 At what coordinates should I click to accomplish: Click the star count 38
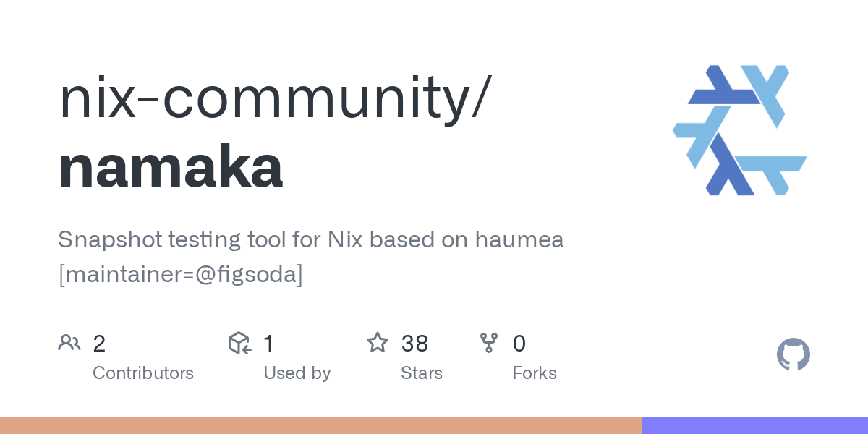(x=414, y=344)
